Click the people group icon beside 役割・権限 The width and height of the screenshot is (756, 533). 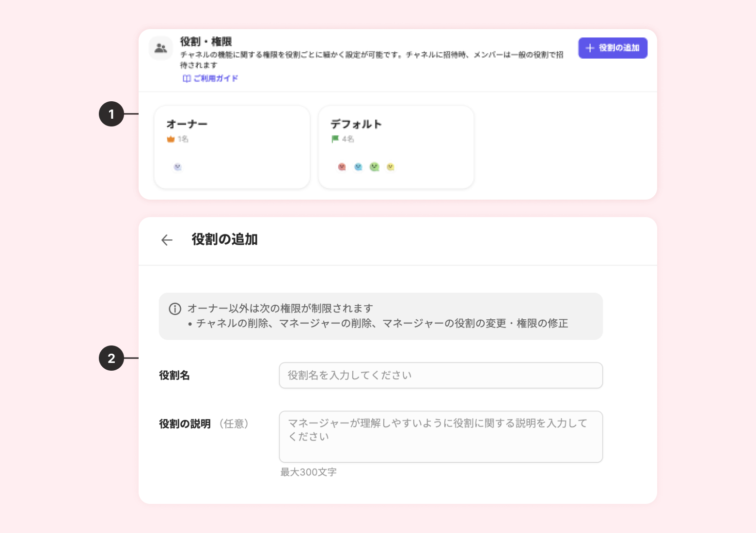tap(160, 48)
